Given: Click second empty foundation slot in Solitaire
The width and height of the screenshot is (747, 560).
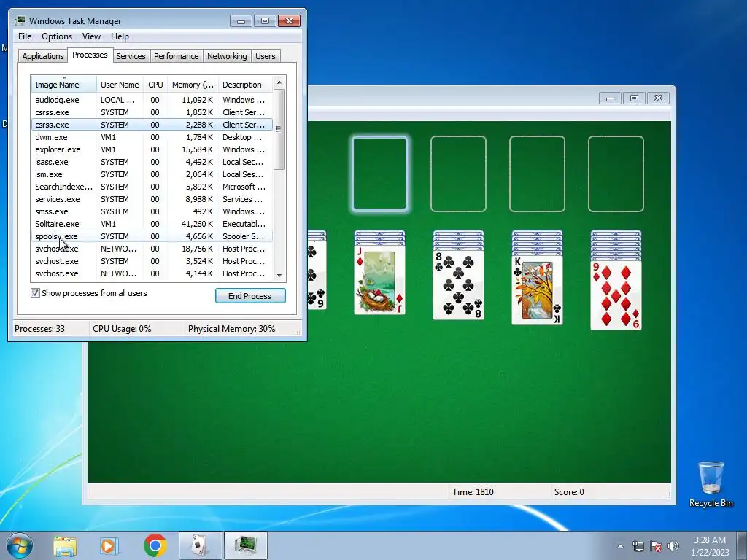Looking at the screenshot, I should coord(458,174).
